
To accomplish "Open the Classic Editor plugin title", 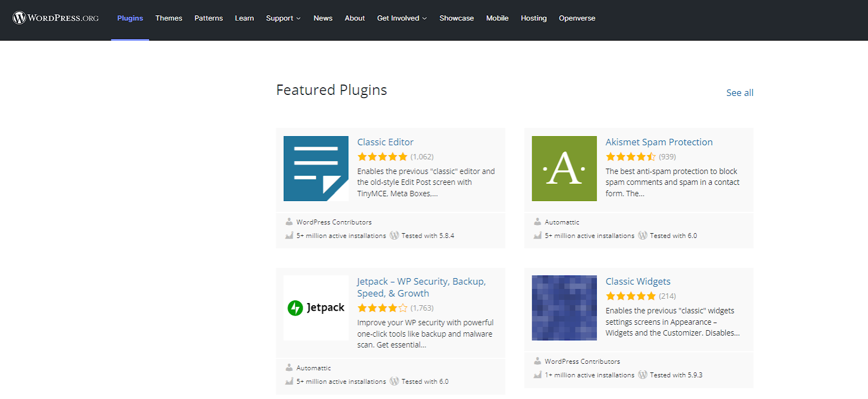I will coord(385,142).
